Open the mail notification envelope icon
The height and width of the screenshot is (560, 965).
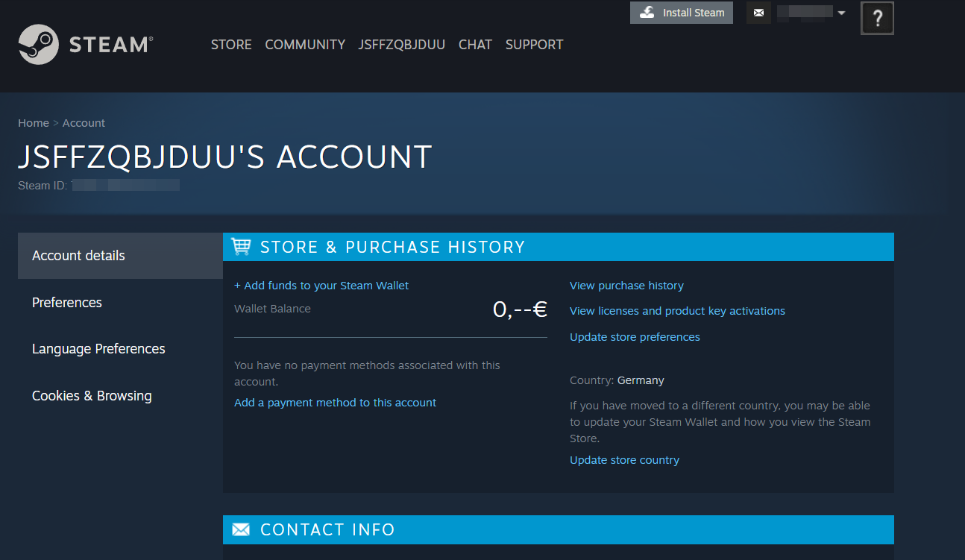[x=758, y=13]
